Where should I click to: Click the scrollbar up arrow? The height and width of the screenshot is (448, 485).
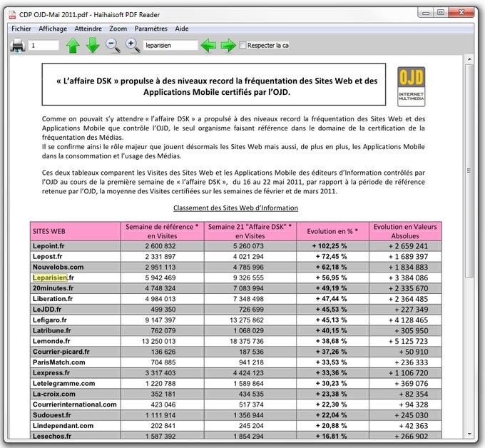coord(469,59)
